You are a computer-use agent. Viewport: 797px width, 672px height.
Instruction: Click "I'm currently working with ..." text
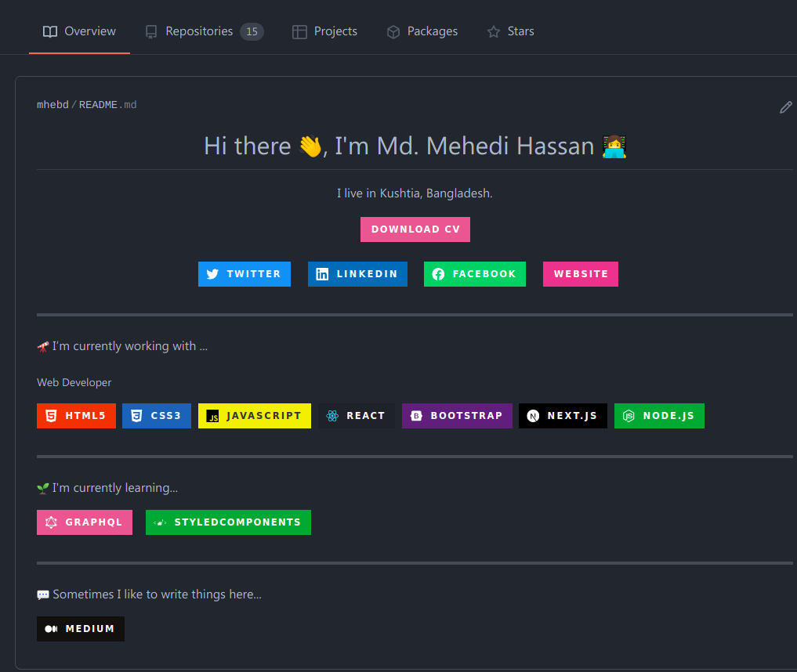[x=130, y=346]
